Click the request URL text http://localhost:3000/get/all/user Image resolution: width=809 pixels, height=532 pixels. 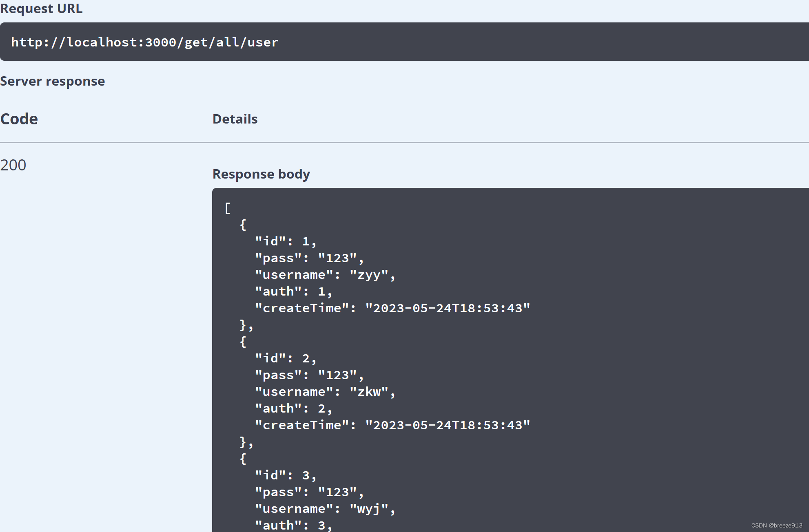145,42
